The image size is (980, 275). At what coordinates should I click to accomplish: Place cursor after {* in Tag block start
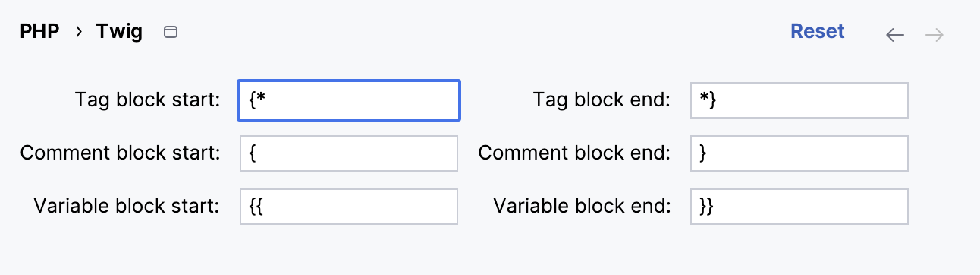[x=266, y=100]
